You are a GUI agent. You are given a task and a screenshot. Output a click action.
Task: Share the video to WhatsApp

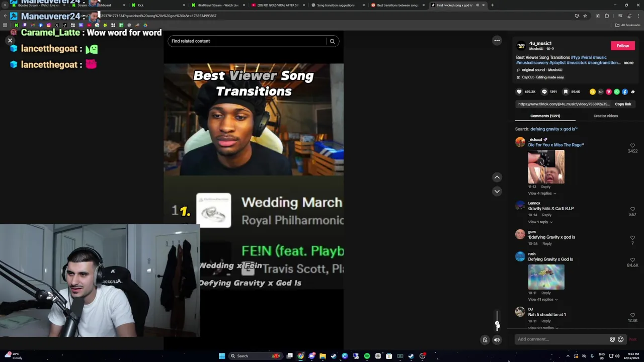tap(617, 92)
